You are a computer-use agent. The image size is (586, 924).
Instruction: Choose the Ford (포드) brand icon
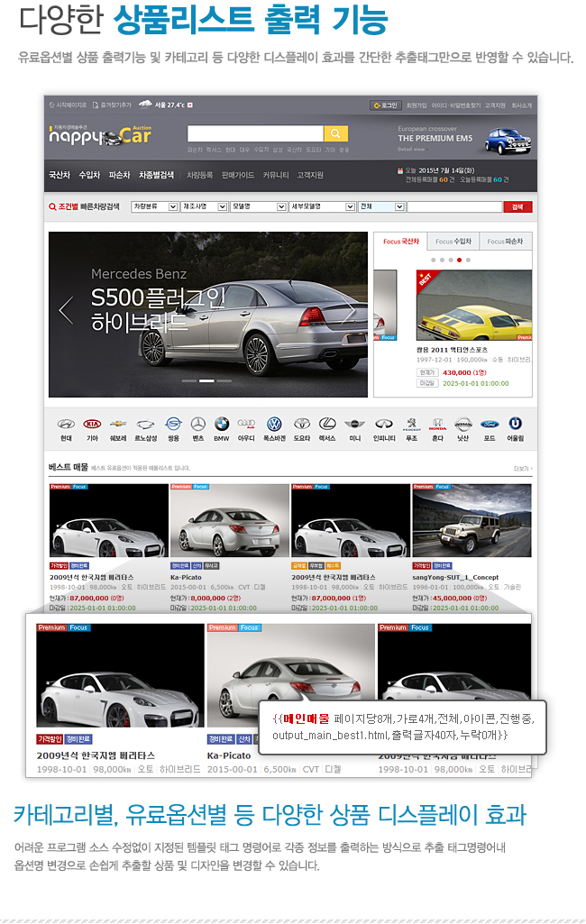pyautogui.click(x=490, y=424)
